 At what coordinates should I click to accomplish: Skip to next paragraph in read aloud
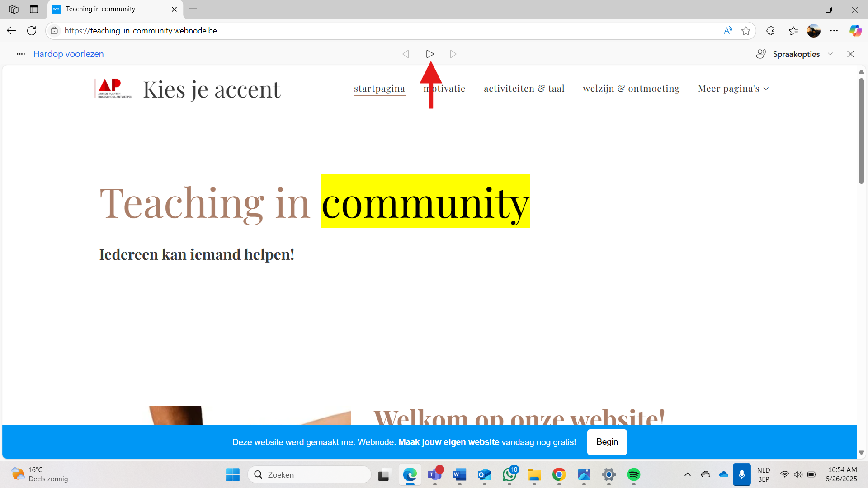pyautogui.click(x=454, y=54)
